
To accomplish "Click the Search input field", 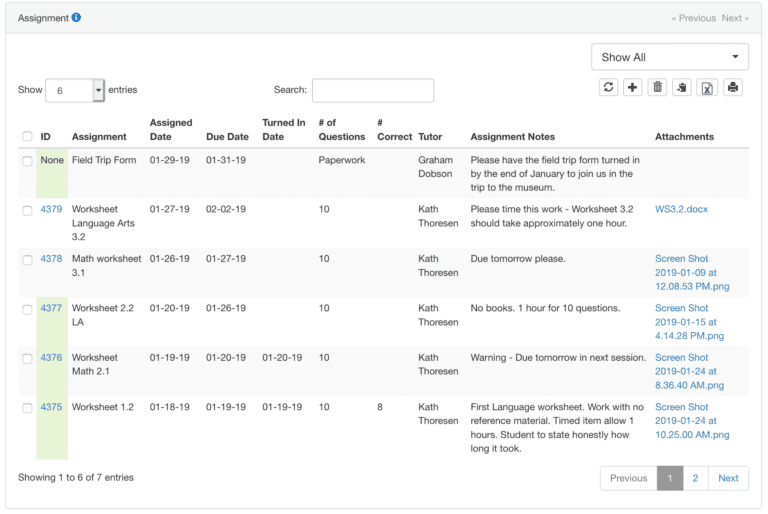I will point(373,90).
